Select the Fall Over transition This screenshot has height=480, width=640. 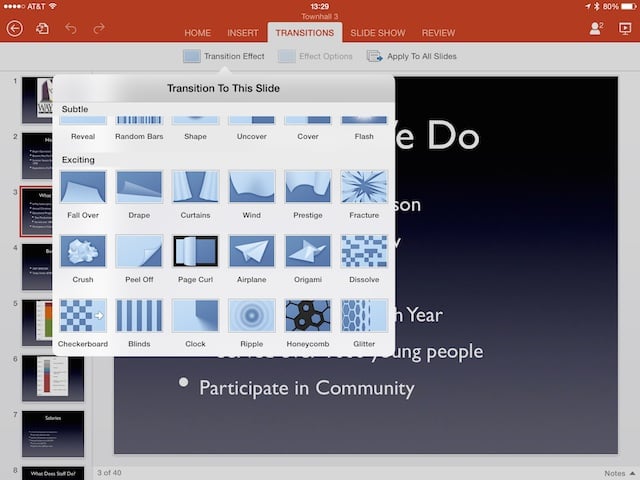click(83, 187)
